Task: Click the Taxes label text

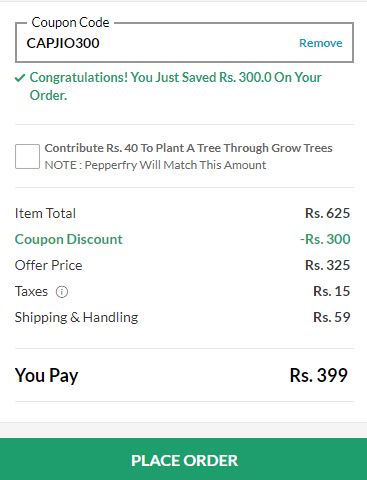Action: pos(31,291)
